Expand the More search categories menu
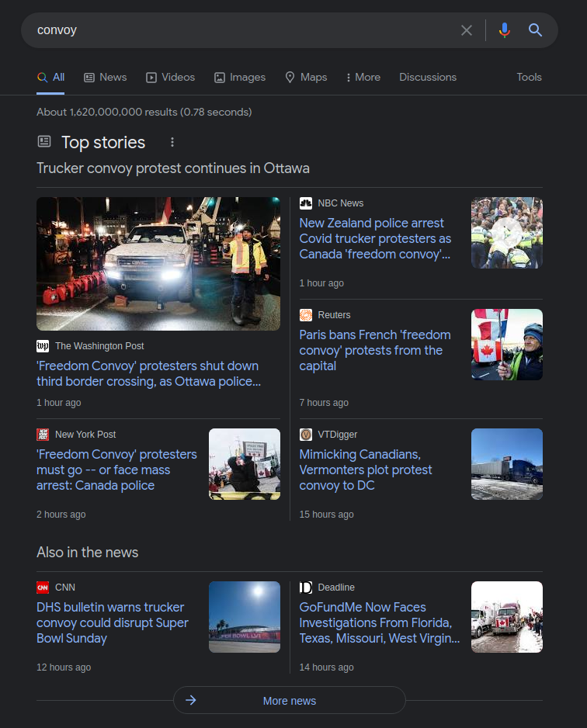This screenshot has width=587, height=728. point(363,77)
